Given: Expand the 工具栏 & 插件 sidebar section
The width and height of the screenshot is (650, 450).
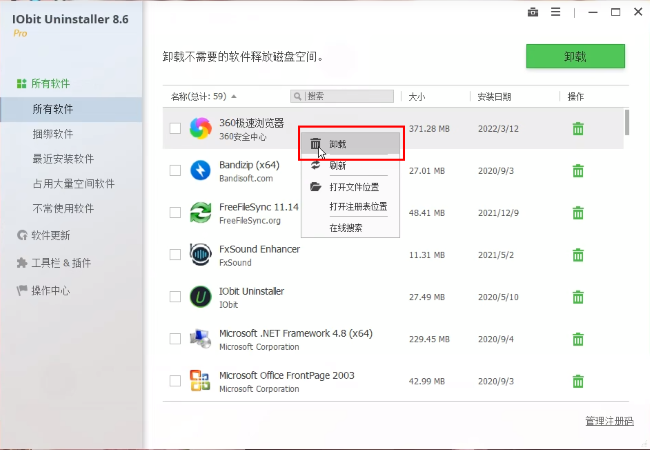Looking at the screenshot, I should coord(53,263).
